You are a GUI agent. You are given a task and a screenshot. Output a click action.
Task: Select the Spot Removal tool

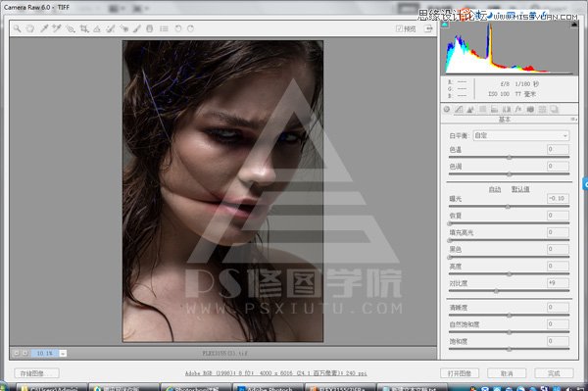pyautogui.click(x=110, y=28)
